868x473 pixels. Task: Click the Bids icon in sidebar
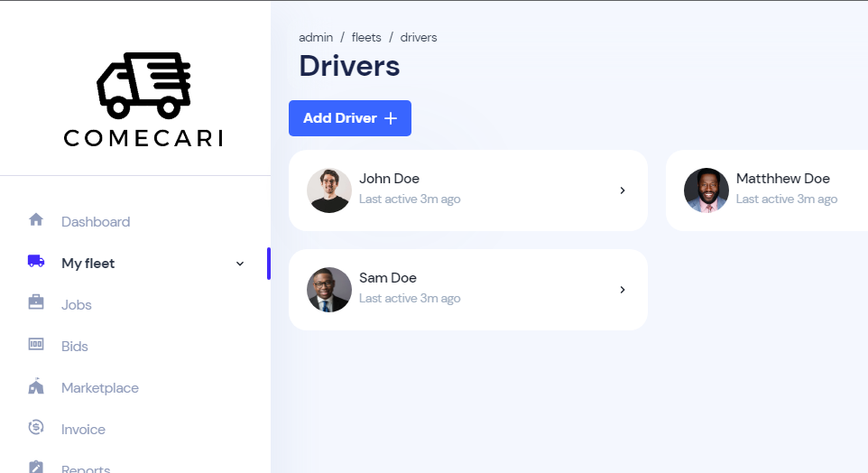36,344
